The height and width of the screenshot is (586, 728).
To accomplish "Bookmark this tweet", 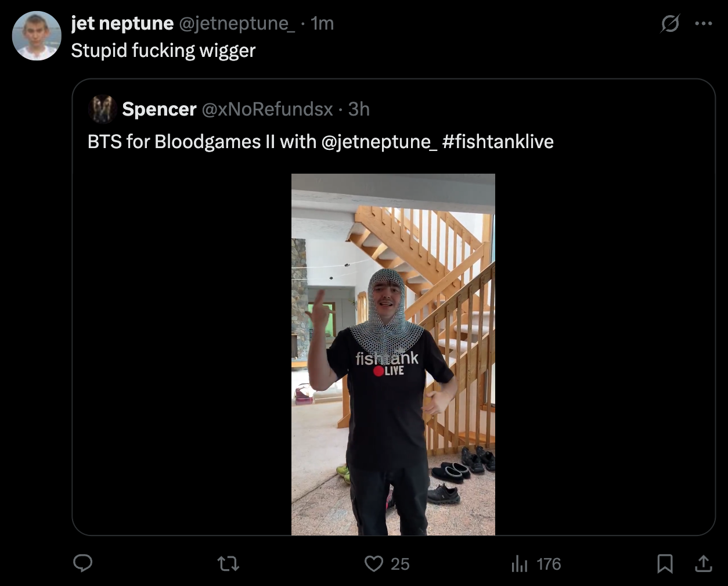I will [x=665, y=563].
